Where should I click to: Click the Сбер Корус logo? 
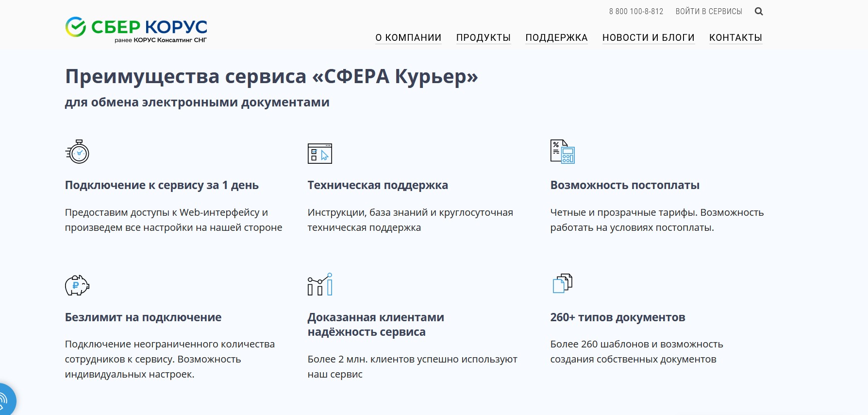[x=136, y=29]
